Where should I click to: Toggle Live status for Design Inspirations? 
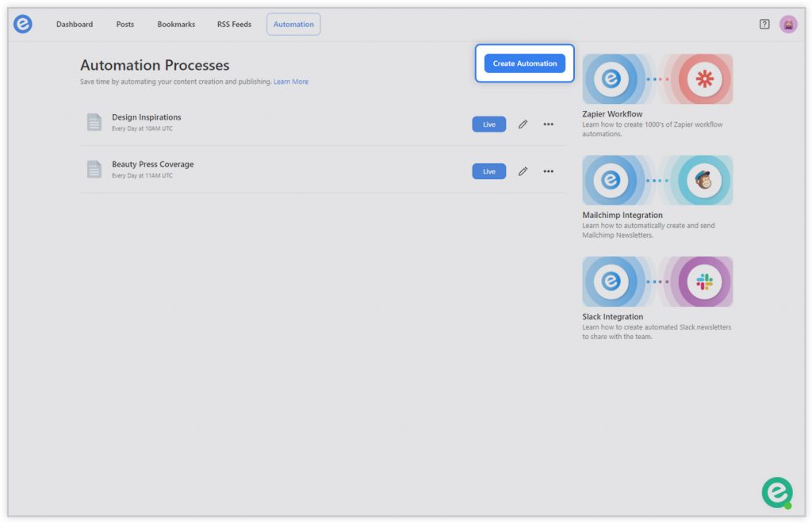[488, 124]
